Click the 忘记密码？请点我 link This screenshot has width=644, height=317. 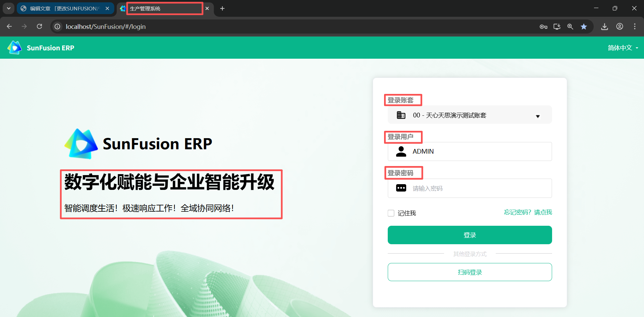coord(528,212)
